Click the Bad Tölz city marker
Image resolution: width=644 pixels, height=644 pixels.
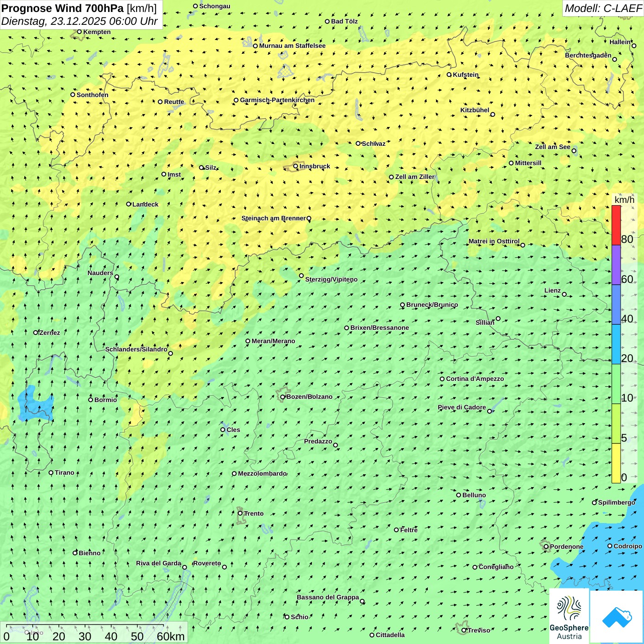(x=327, y=22)
